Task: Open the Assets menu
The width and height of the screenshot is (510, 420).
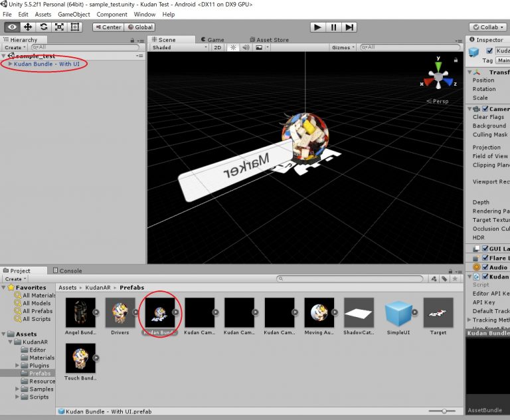Action: 43,15
